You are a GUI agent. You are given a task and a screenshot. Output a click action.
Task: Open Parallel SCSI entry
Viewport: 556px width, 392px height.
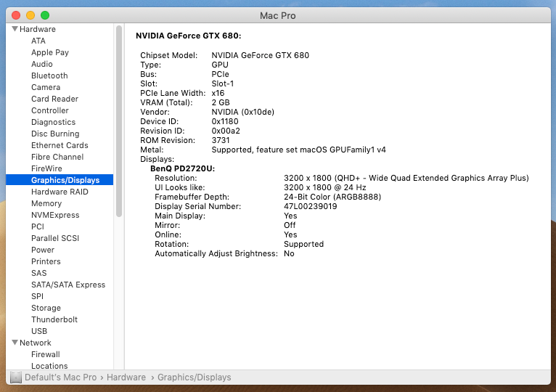(55, 238)
